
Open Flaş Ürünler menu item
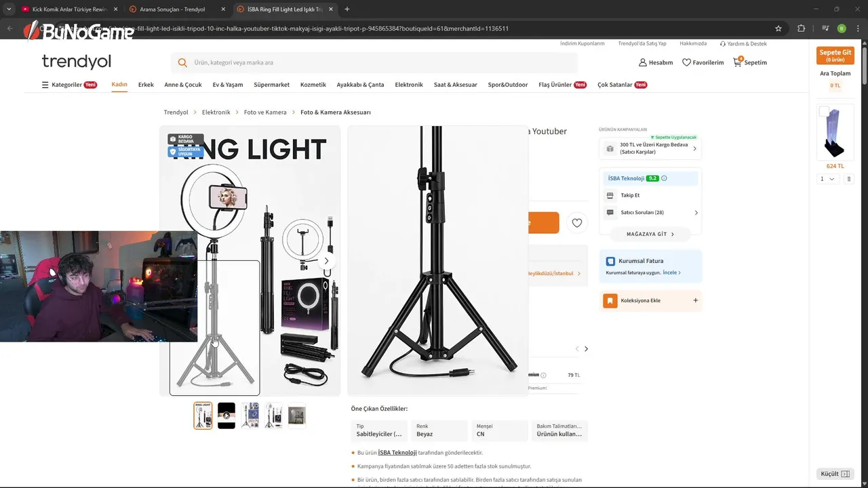(x=562, y=85)
